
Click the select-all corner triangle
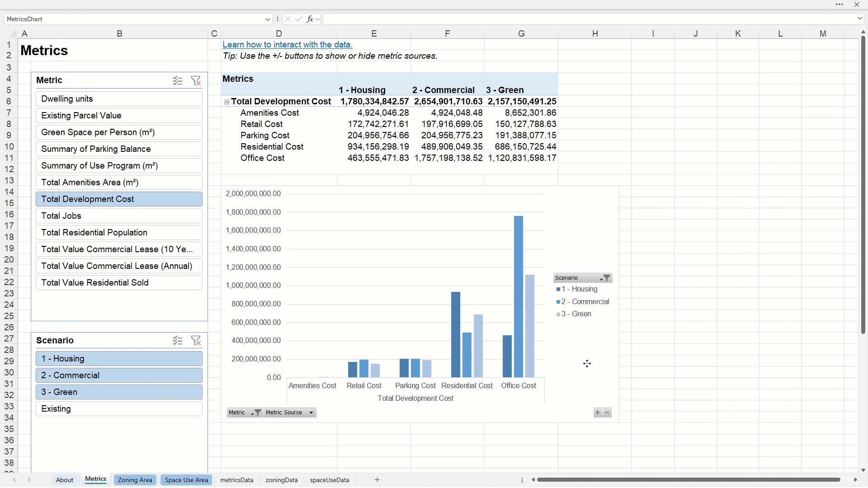(x=13, y=34)
